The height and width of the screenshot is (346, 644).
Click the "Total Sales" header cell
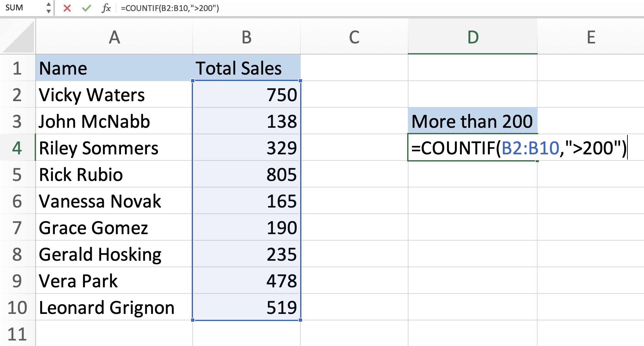point(247,68)
